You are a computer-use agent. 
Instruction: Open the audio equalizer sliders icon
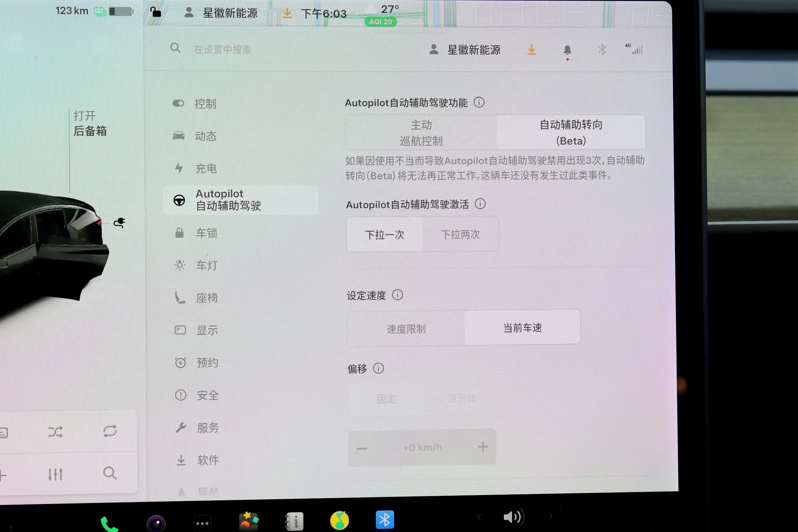pos(55,474)
